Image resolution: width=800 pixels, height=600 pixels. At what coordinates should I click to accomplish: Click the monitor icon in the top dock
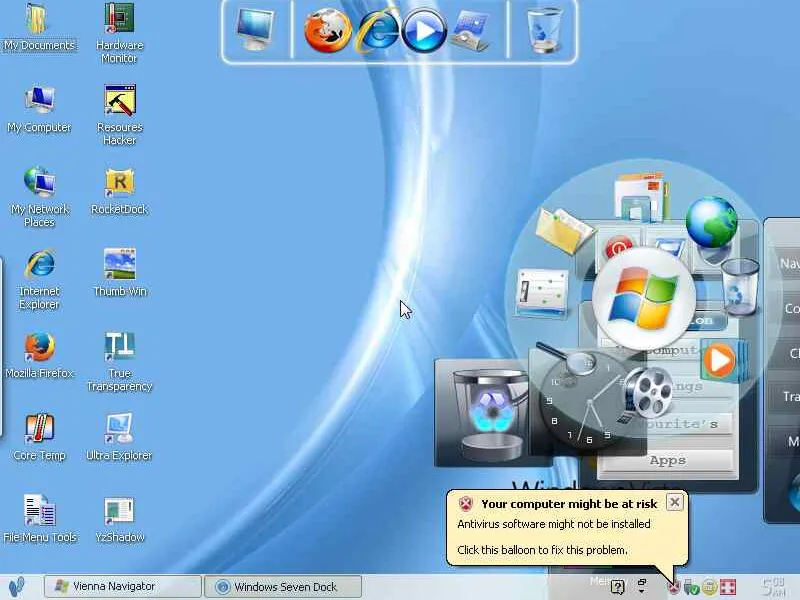pos(255,30)
